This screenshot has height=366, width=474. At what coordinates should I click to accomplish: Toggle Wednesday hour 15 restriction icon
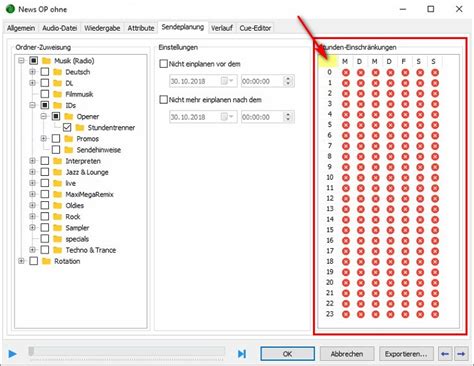click(375, 230)
